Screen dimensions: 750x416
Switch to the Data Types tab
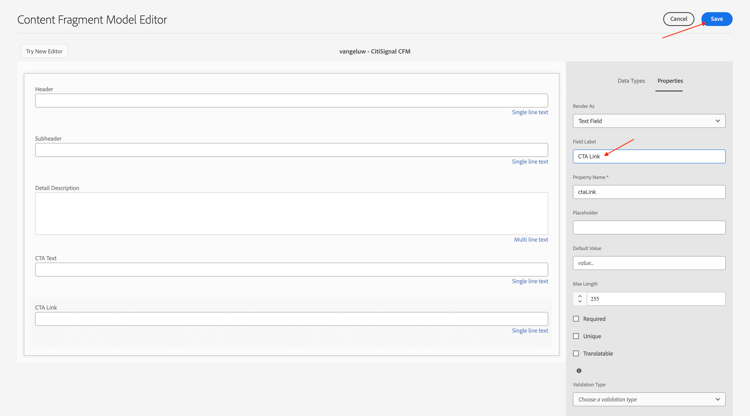click(631, 81)
